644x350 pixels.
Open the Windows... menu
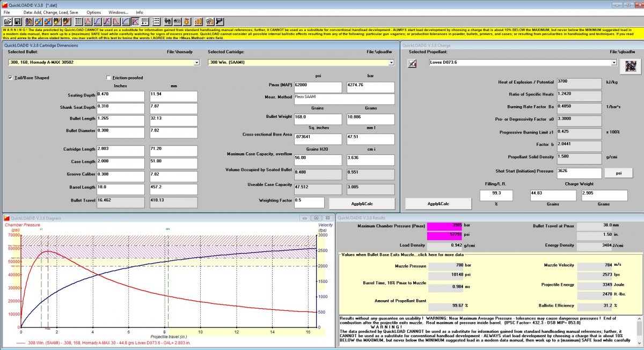118,12
